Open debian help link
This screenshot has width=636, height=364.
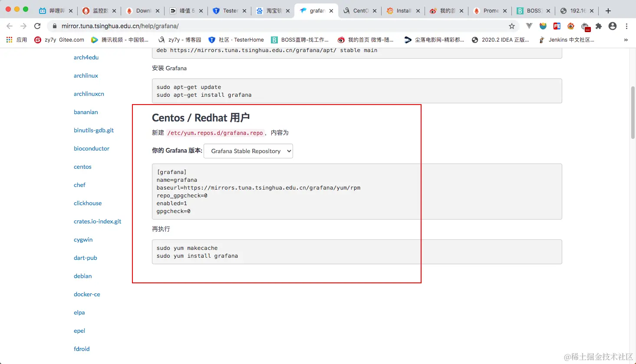[82, 276]
